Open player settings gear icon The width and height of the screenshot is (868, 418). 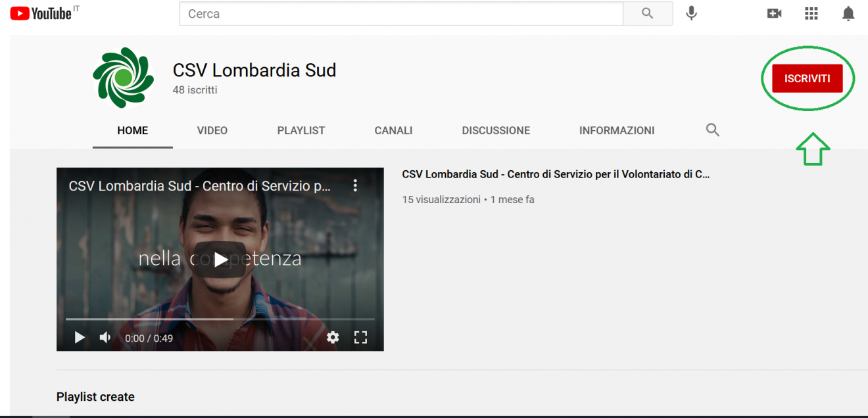click(x=333, y=337)
